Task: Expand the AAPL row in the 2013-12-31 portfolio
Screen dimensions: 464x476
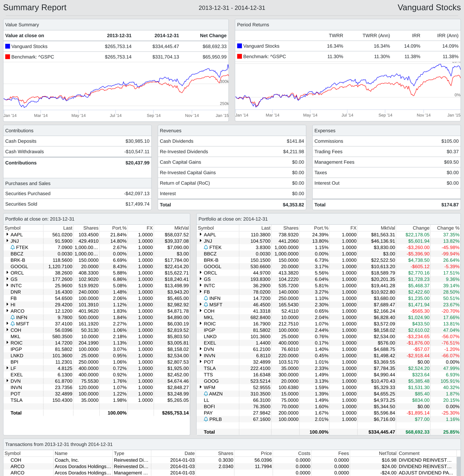Action: (7, 235)
